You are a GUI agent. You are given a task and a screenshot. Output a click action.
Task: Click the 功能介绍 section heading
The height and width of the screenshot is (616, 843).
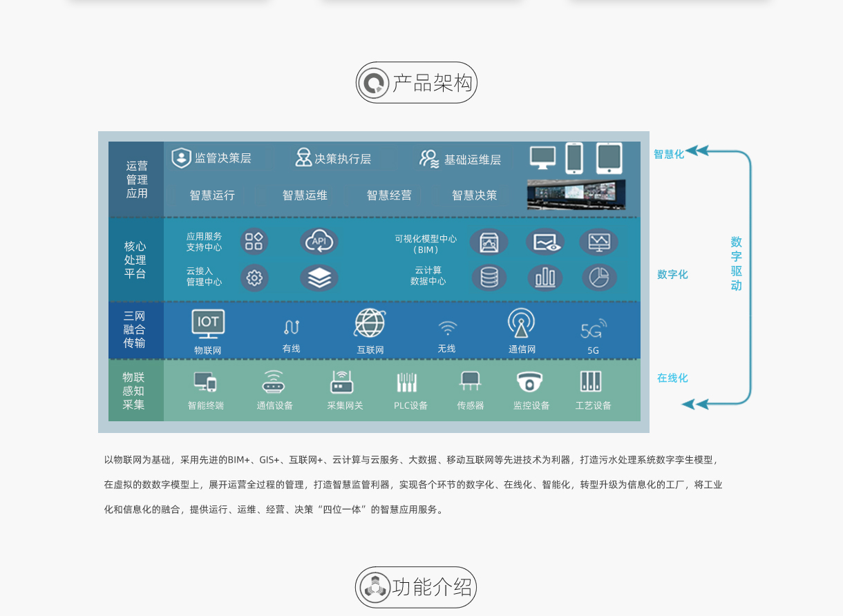click(416, 587)
